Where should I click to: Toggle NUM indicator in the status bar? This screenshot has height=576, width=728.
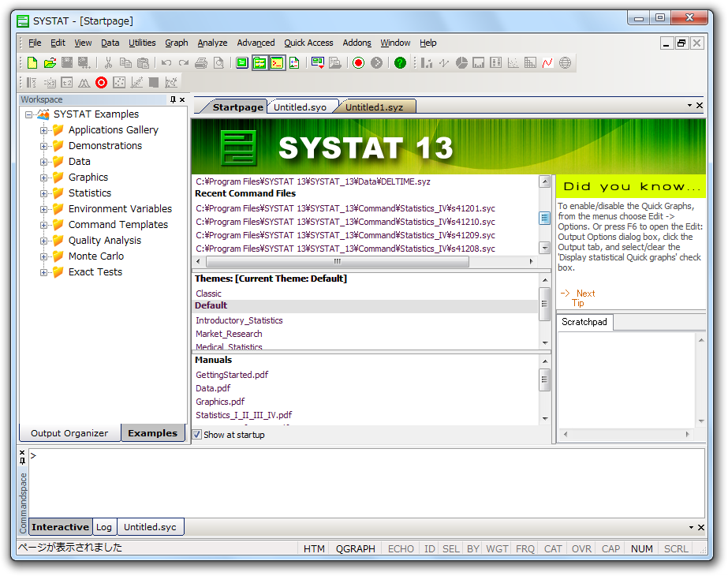(x=641, y=548)
